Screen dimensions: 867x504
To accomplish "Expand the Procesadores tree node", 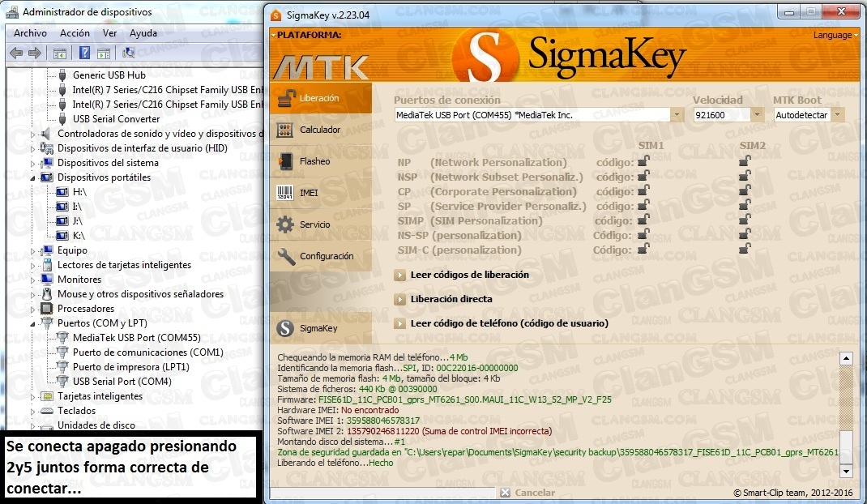I will click(x=32, y=310).
